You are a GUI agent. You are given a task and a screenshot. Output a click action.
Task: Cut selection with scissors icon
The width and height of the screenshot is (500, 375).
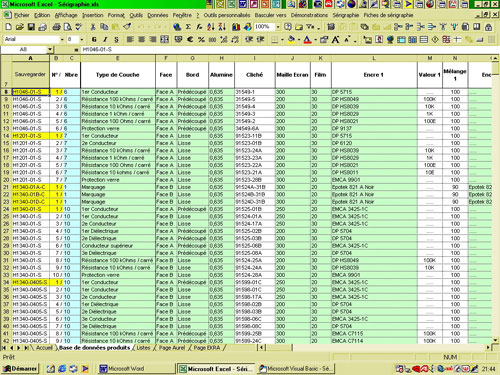coord(93,27)
